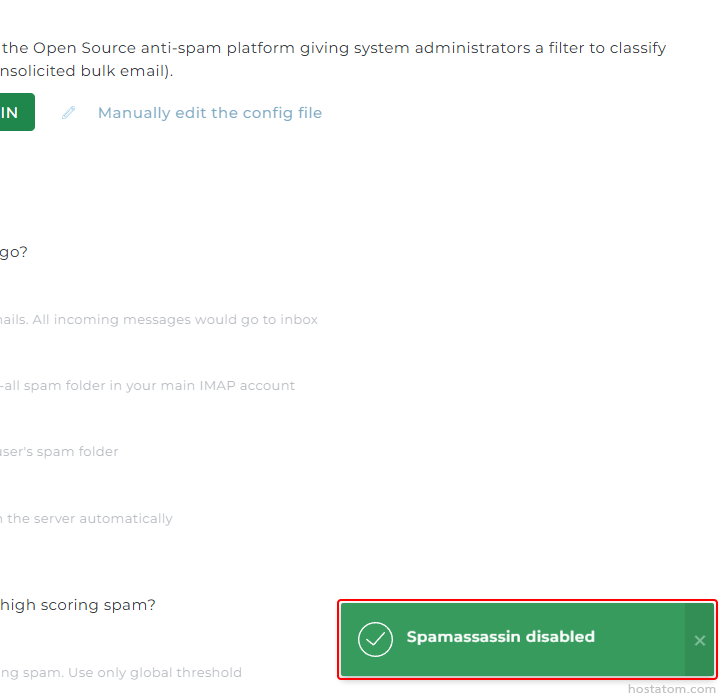Click the "Spamassassin disabled" message text

500,637
